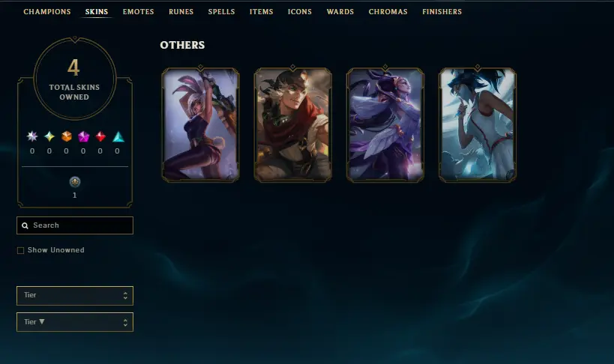The image size is (614, 364).
Task: Enable the Show Unowned checkbox
Action: (x=21, y=250)
